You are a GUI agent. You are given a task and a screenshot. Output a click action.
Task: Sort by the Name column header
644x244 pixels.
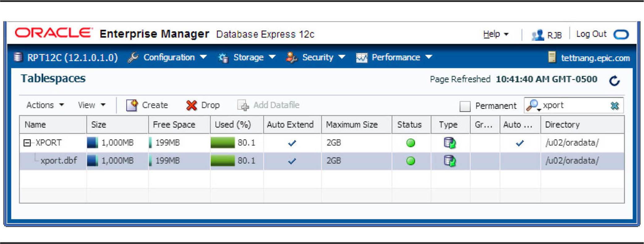53,124
